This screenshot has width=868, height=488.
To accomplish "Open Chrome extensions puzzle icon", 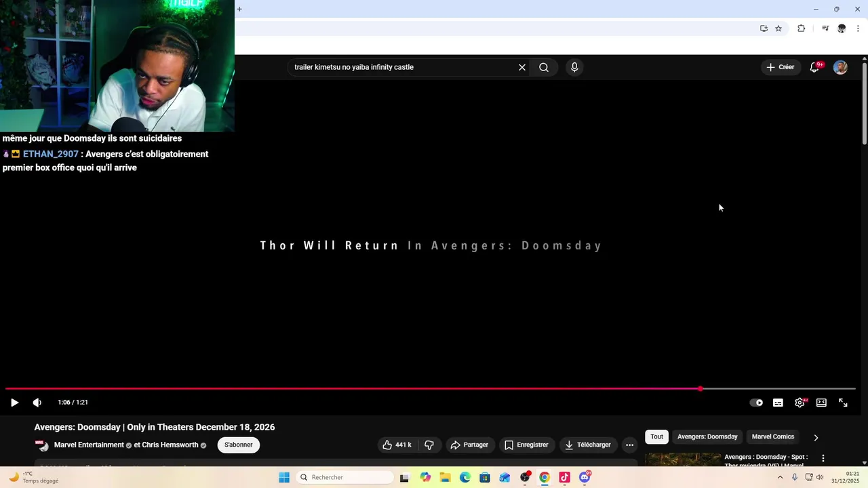I will (801, 28).
